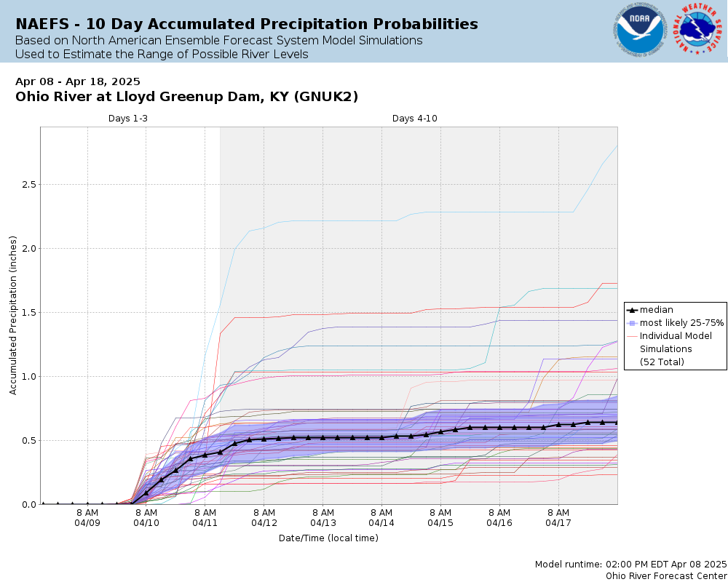Click the 2.5 value on the y-axis
Viewport: 728px width, 582px height.
[27, 185]
